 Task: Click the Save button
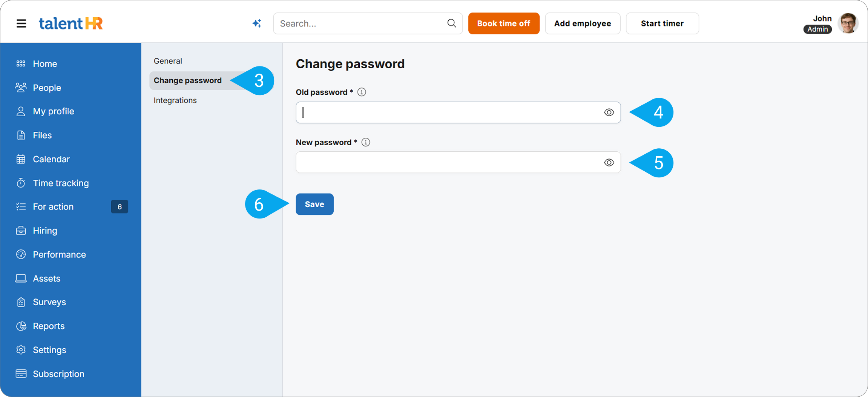tap(314, 204)
